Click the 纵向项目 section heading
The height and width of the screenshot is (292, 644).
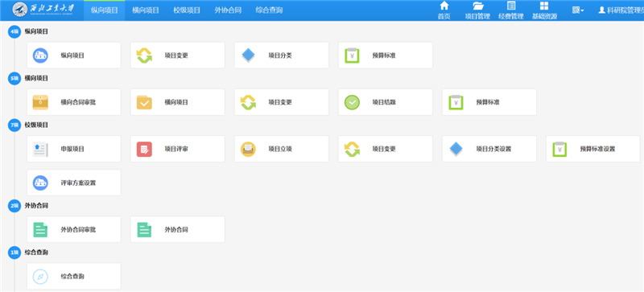pos(36,31)
